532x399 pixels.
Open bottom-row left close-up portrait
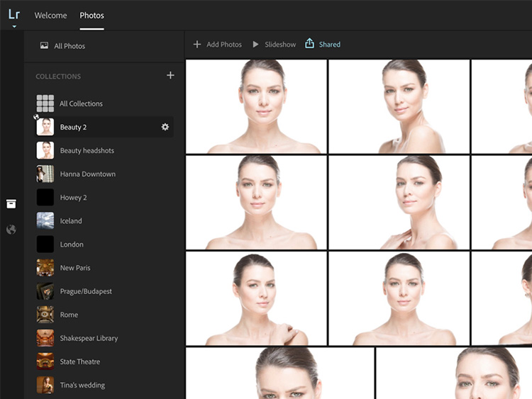pyautogui.click(x=280, y=373)
